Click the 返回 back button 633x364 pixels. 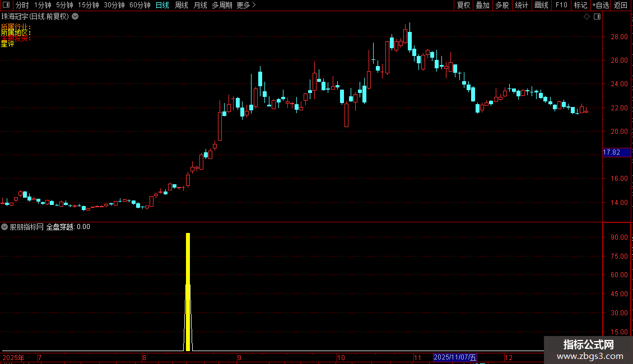(621, 5)
